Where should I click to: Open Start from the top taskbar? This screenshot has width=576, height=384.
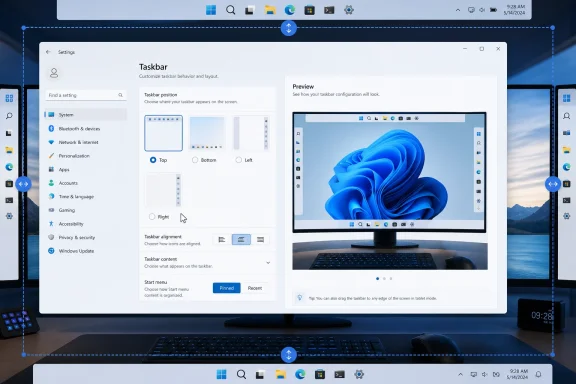(211, 10)
